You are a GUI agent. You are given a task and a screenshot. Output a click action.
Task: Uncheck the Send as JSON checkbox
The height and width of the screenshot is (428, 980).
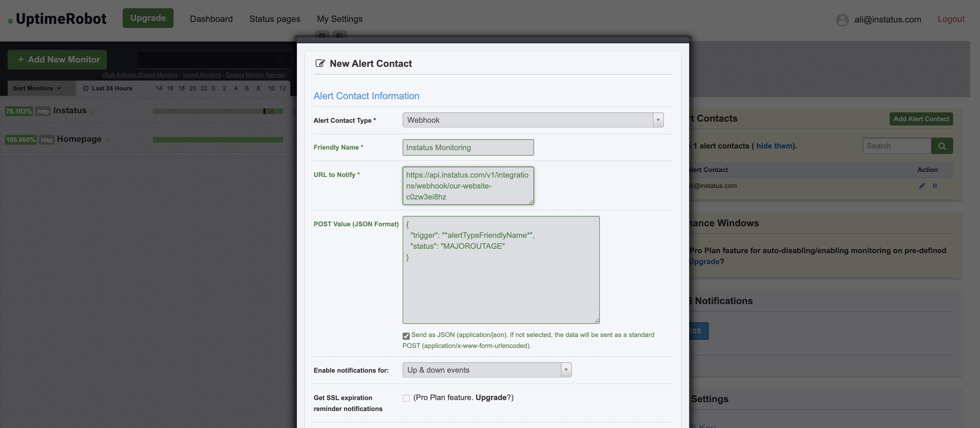406,336
